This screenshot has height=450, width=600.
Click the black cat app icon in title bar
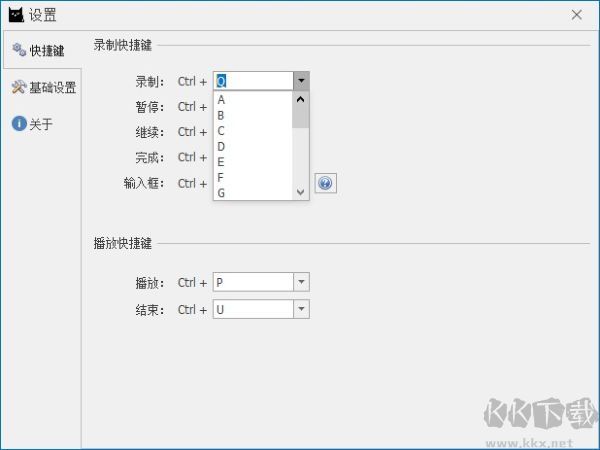pos(16,15)
